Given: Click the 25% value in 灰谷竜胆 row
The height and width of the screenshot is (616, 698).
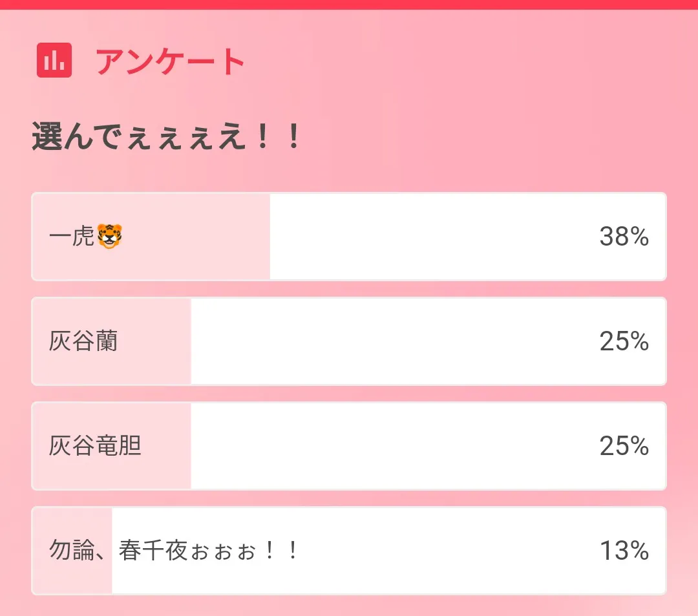Looking at the screenshot, I should pos(624,446).
